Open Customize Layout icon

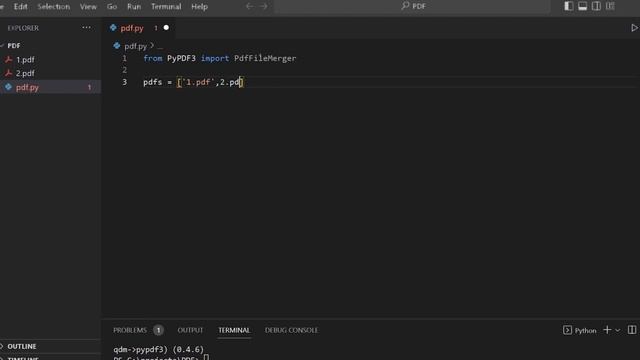click(x=610, y=6)
